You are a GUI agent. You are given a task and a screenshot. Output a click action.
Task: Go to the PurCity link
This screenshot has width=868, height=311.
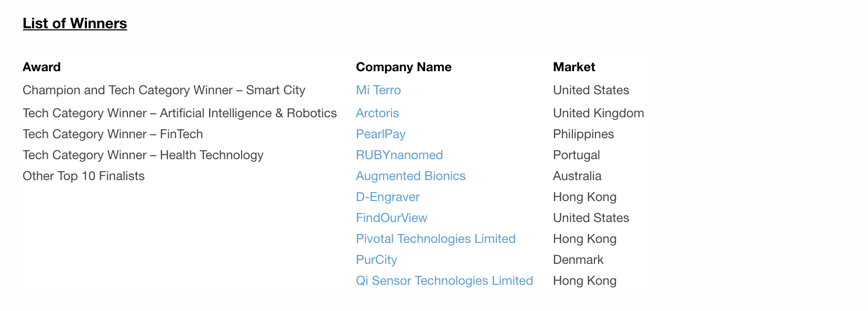[376, 260]
